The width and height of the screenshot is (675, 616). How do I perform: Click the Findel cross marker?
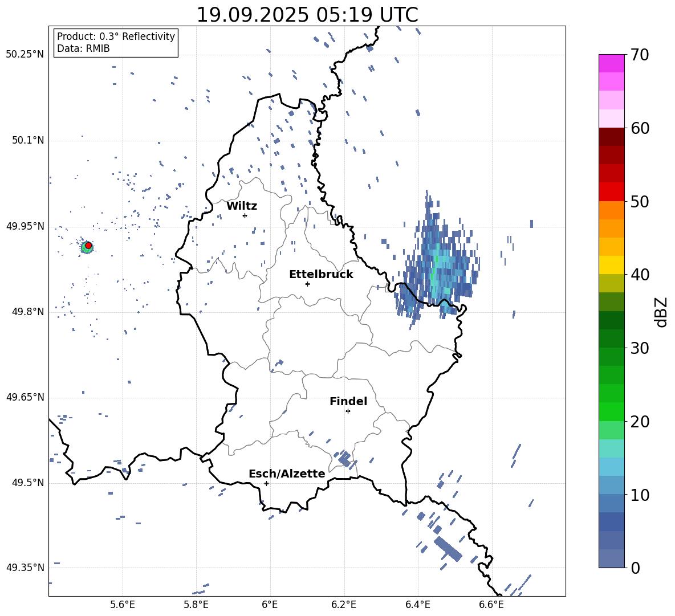348,411
